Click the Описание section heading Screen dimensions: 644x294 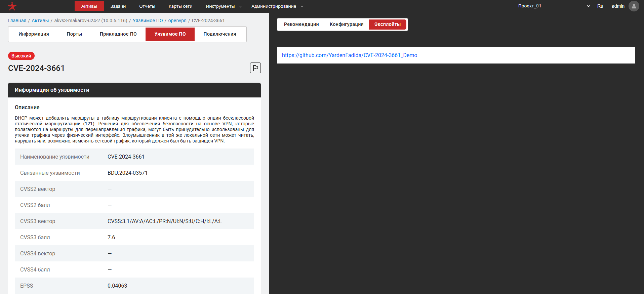[x=27, y=107]
